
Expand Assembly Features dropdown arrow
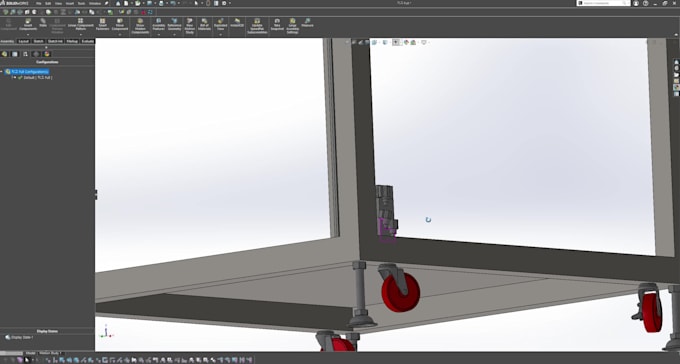[158, 34]
